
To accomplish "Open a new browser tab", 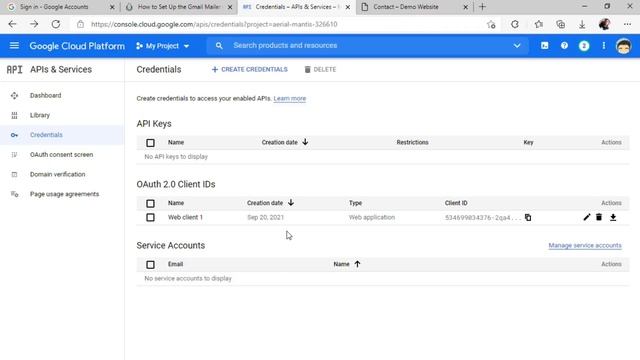I will [482, 7].
